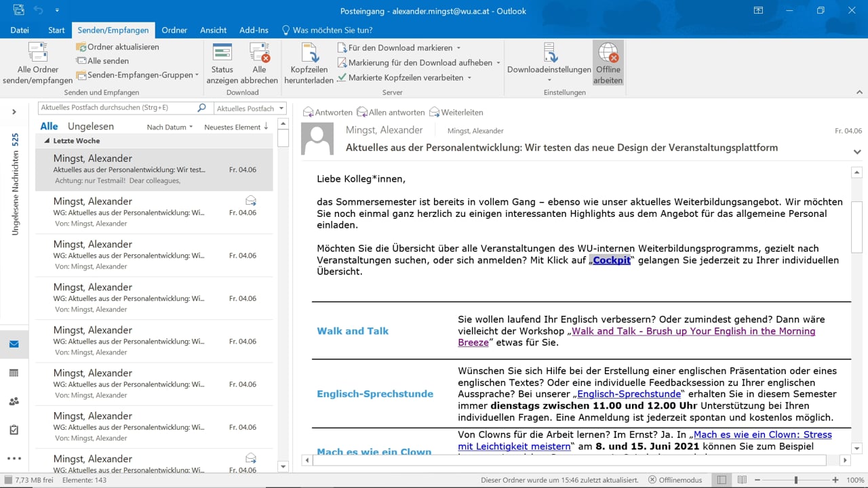Open ribbon display options button

(758, 10)
